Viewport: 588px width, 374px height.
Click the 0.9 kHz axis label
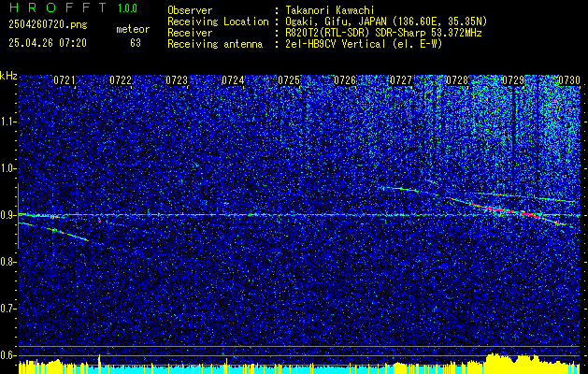click(7, 215)
